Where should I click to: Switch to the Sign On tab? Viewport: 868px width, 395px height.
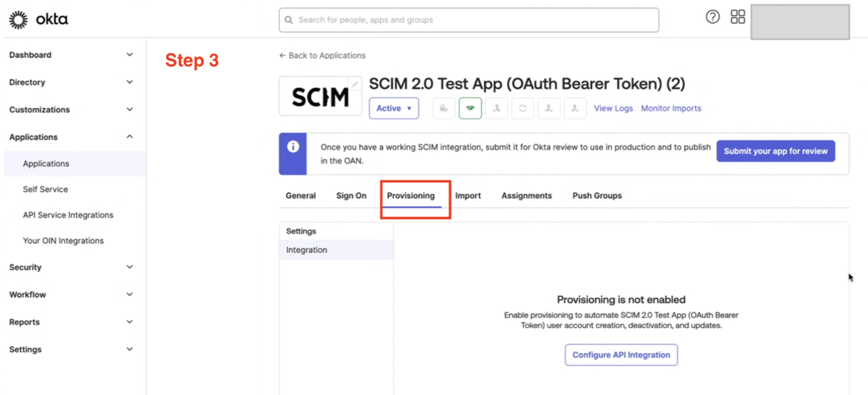click(x=351, y=196)
